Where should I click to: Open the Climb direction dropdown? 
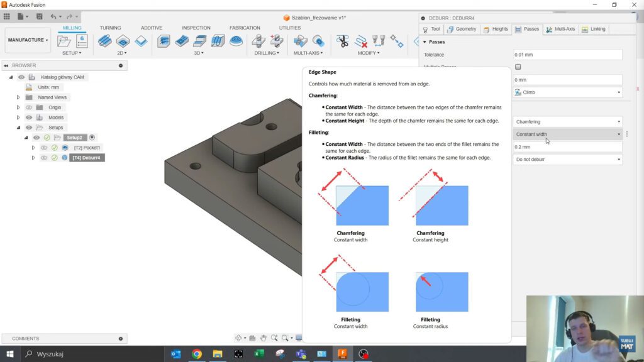tap(567, 92)
